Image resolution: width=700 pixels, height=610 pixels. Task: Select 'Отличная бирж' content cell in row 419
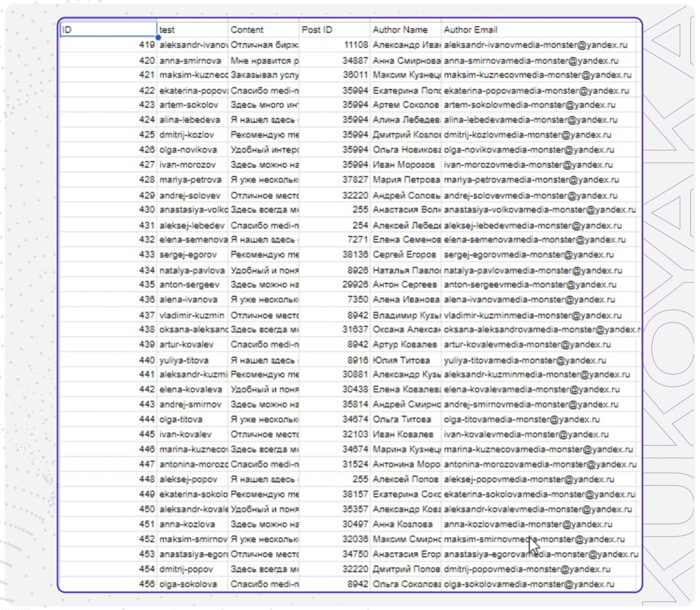pyautogui.click(x=264, y=45)
